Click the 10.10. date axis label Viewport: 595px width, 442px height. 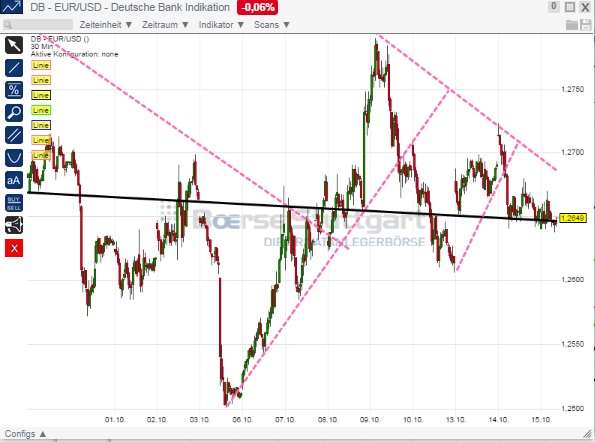pos(413,420)
